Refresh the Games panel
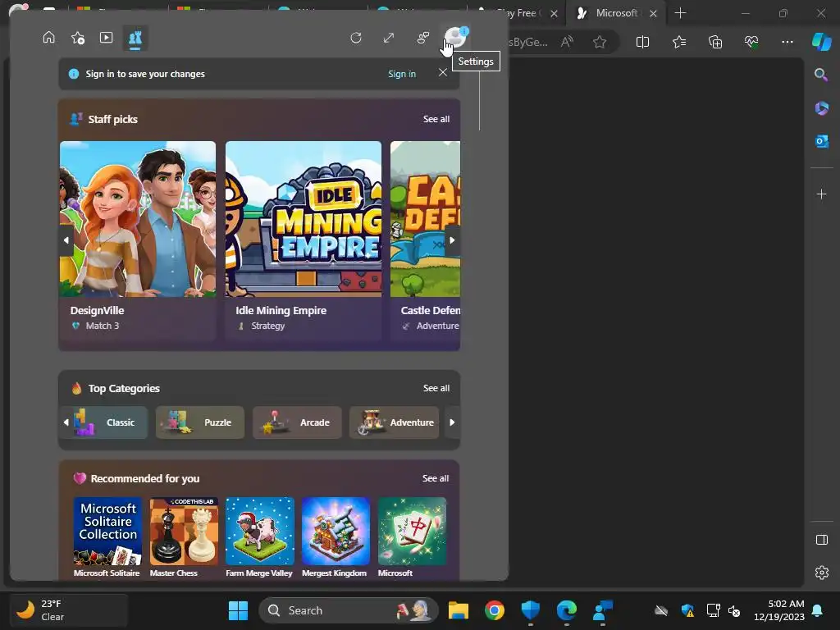840x630 pixels. (x=356, y=38)
